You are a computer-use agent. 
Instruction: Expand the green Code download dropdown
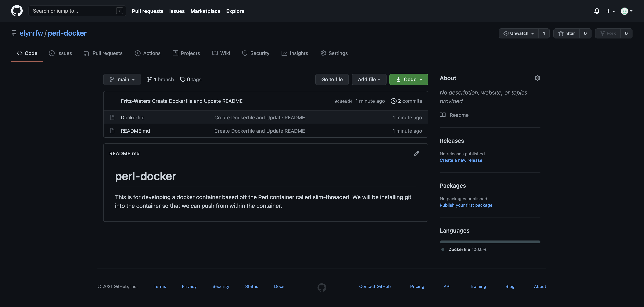point(408,79)
